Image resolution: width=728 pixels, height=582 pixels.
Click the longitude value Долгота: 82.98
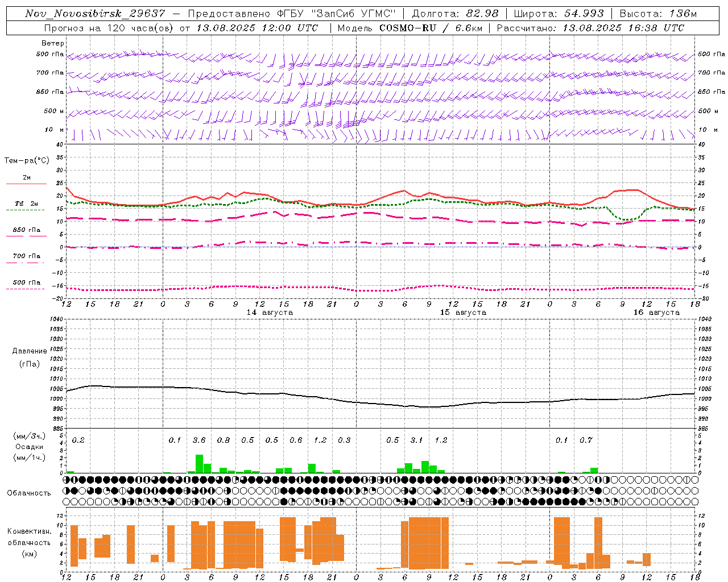point(455,14)
